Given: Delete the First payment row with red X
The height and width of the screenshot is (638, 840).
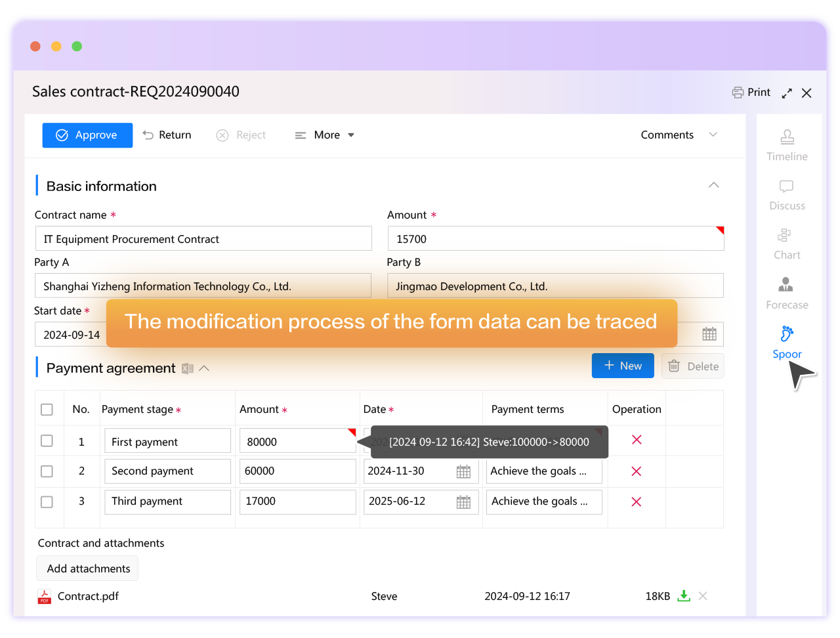Looking at the screenshot, I should 636,440.
